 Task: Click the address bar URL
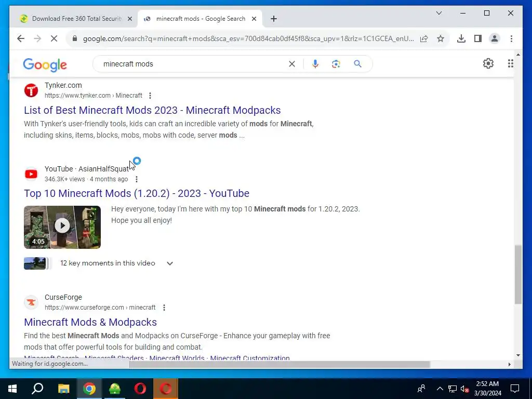pyautogui.click(x=248, y=38)
